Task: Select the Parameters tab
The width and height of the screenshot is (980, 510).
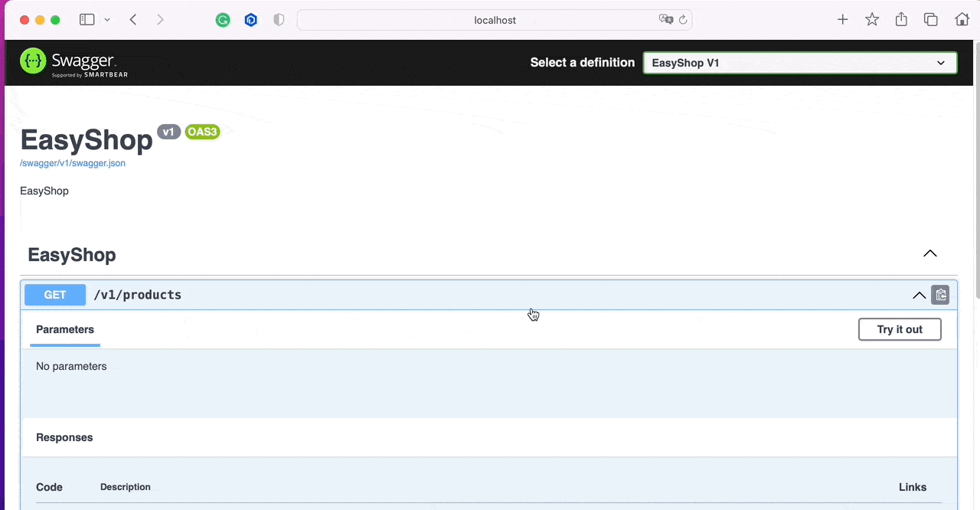Action: pyautogui.click(x=65, y=329)
